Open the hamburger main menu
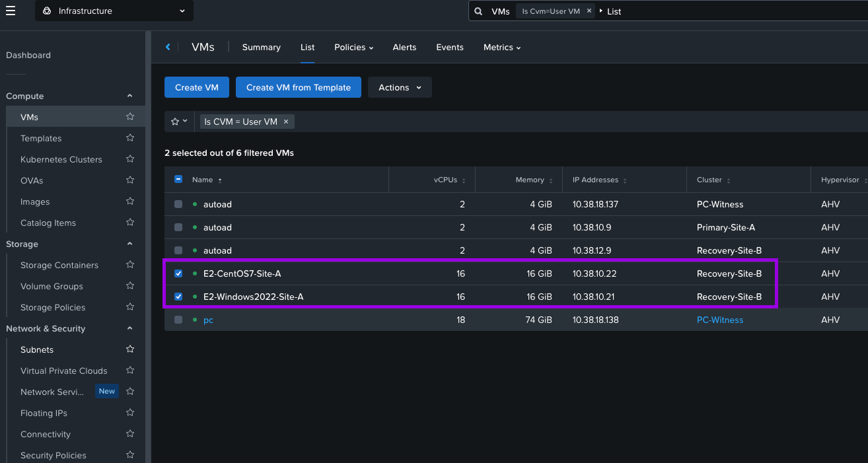The height and width of the screenshot is (463, 868). [11, 11]
